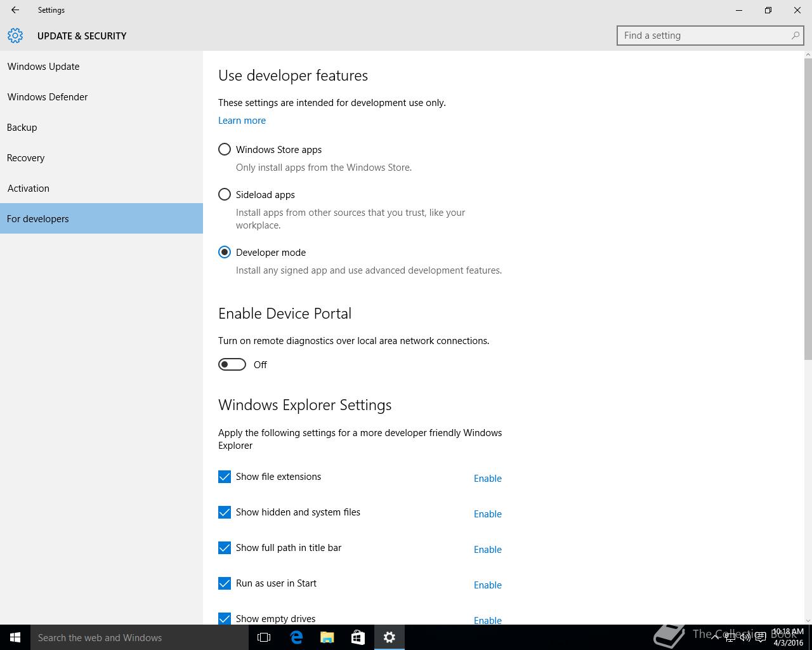Viewport: 812px width, 650px height.
Task: Open the Windows Start menu
Action: 15,637
